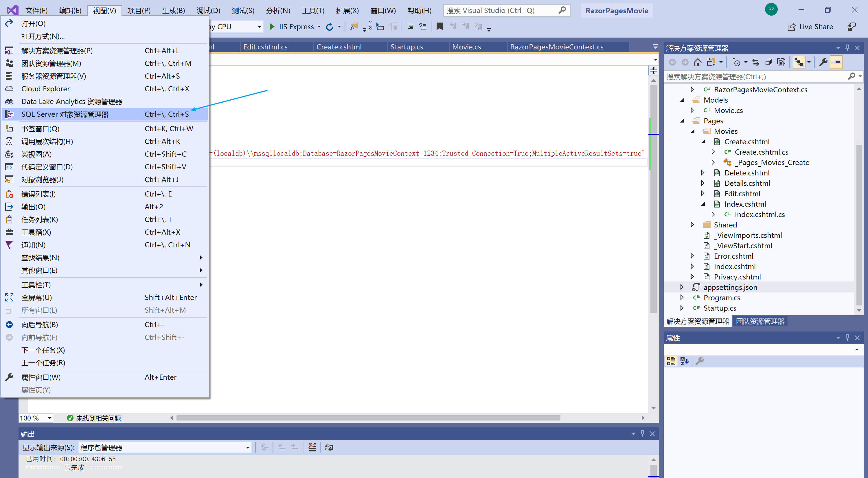Select Index.cshtml.cs under Index.cshtml
The image size is (868, 478).
[x=759, y=214]
